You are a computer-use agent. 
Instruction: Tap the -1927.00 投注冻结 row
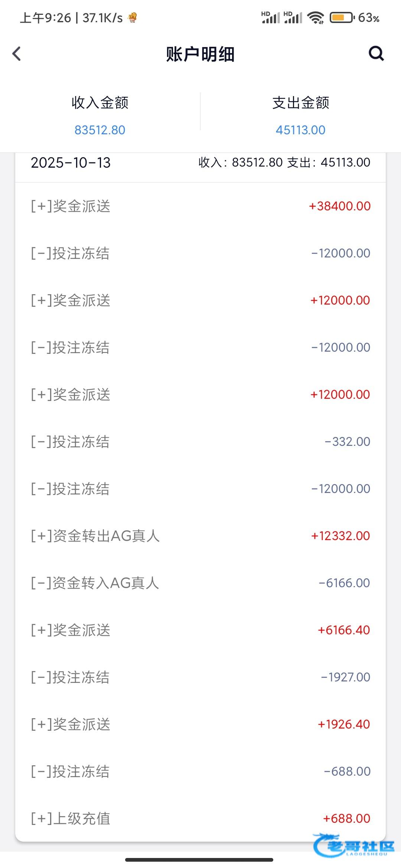[x=200, y=677]
